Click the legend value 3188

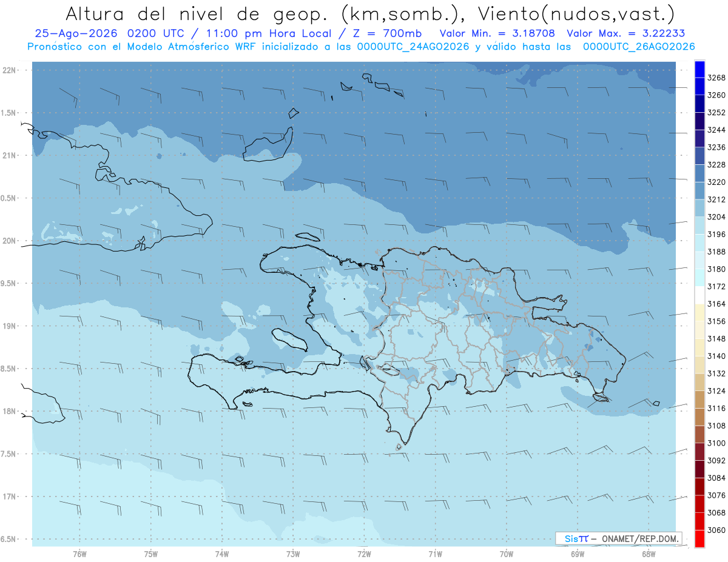tap(716, 252)
